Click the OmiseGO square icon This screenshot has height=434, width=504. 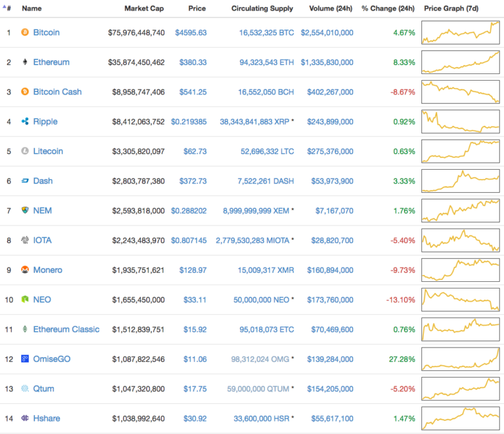[x=25, y=359]
